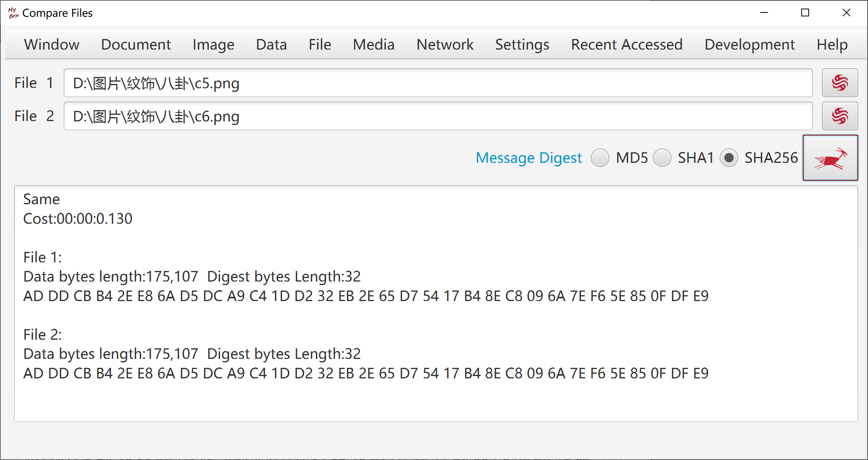Start comparison with red deer button
Viewport: 868px width, 460px height.
tap(830, 158)
